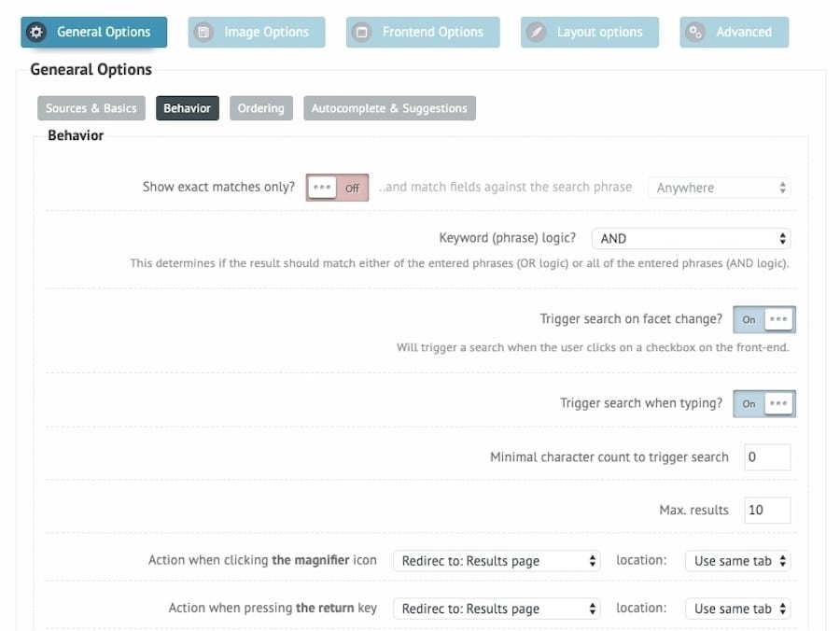Click the minimal character count field
Viewport: 840px width, 631px height.
(767, 456)
